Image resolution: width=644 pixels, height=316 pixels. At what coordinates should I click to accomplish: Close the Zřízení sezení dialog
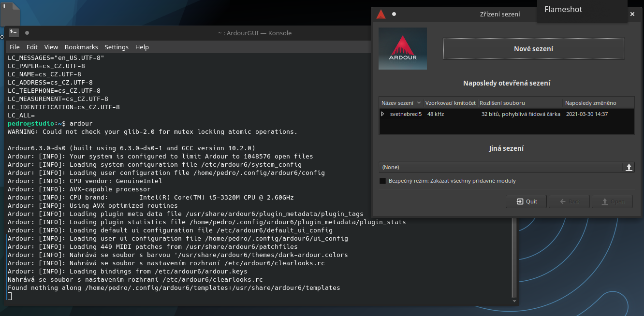tap(632, 14)
